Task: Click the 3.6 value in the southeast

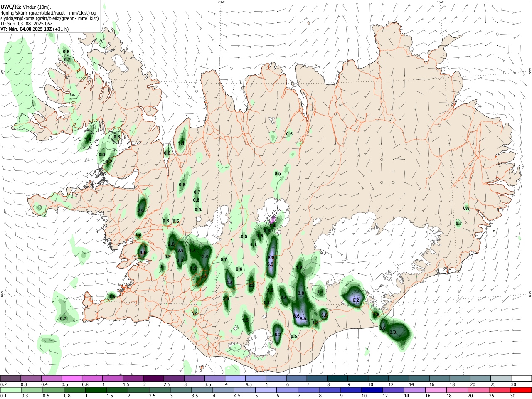Action: coord(383,328)
